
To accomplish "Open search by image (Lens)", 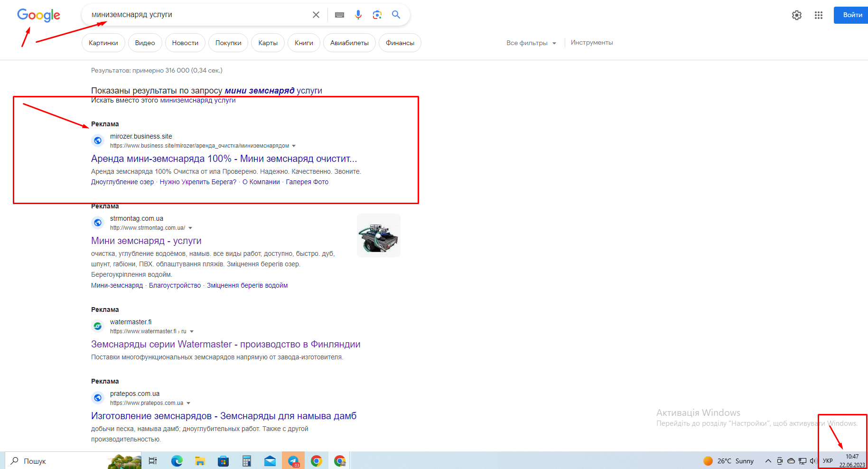I will pos(377,15).
